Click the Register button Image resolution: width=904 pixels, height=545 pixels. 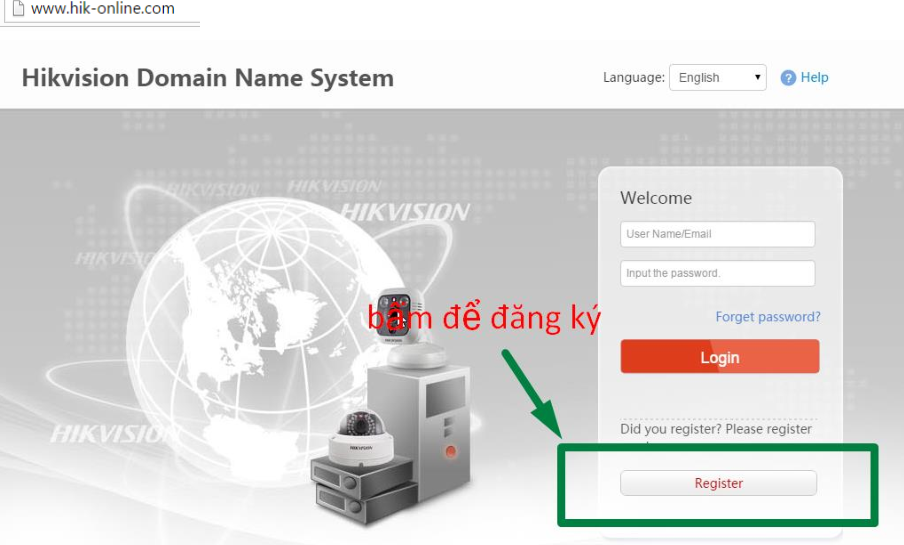point(718,483)
